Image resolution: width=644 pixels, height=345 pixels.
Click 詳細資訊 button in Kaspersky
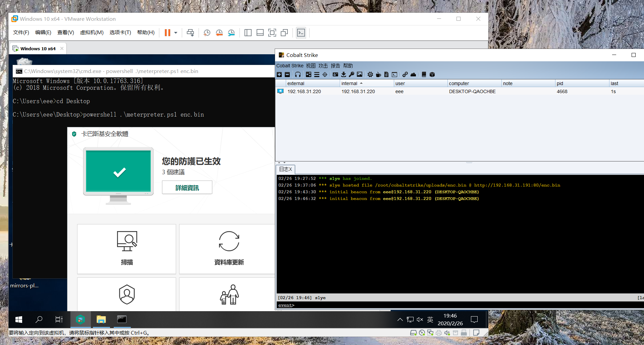click(x=187, y=188)
